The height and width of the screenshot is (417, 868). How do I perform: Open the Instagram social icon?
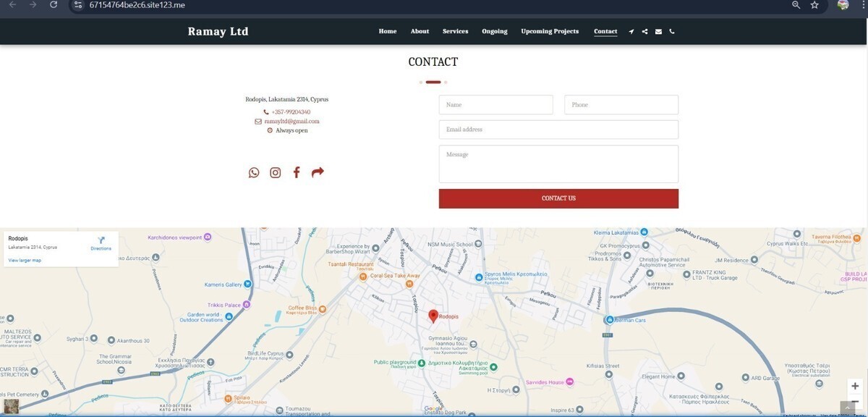(276, 172)
